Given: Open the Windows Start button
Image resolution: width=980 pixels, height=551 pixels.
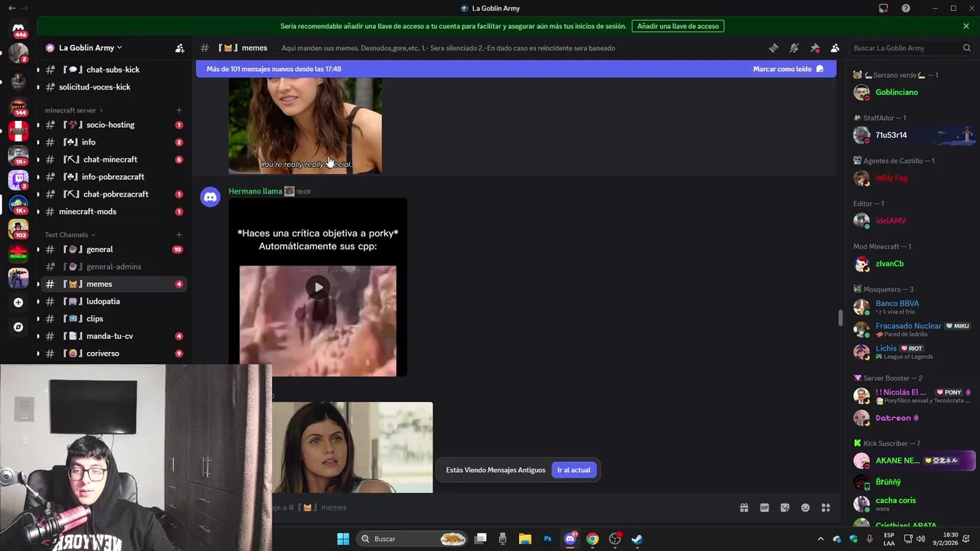Looking at the screenshot, I should (343, 539).
